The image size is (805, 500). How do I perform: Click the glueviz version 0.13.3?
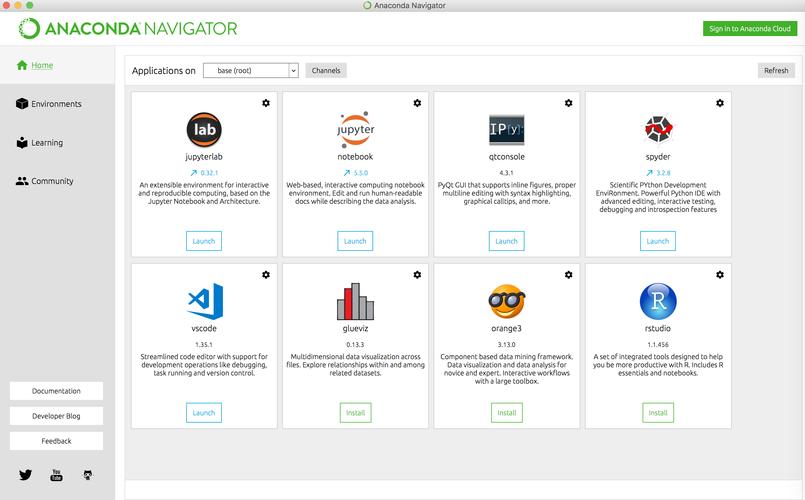click(x=355, y=344)
